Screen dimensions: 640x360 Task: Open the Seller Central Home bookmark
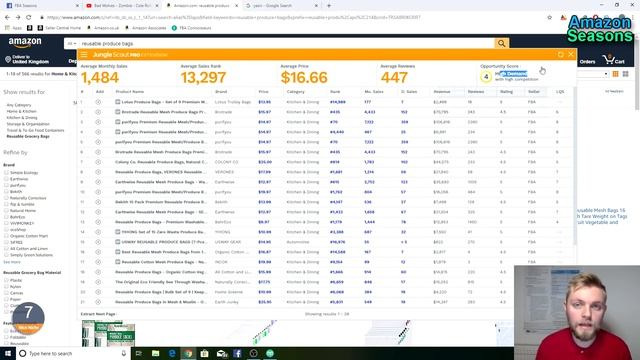59,28
